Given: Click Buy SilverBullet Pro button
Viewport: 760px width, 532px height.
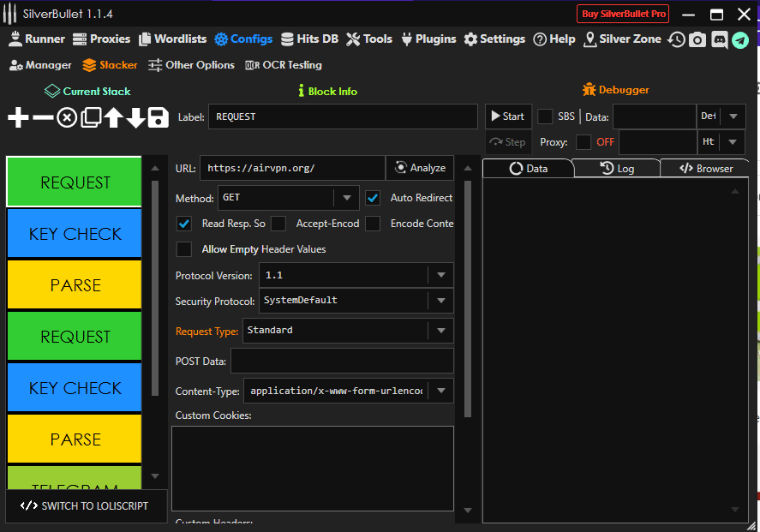Looking at the screenshot, I should (x=623, y=14).
